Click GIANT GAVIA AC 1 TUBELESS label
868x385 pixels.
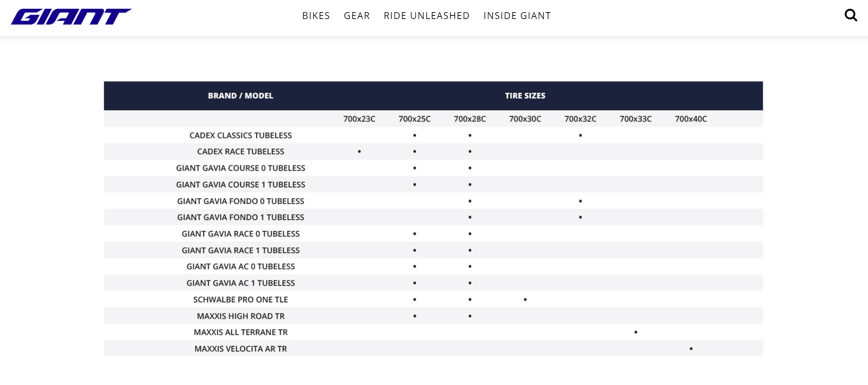tap(241, 283)
